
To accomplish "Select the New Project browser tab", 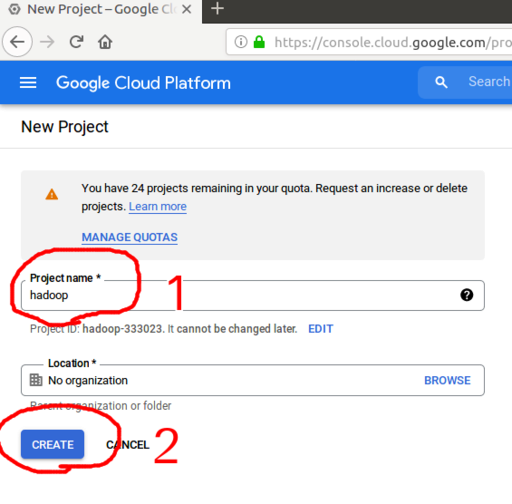I will 100,9.
